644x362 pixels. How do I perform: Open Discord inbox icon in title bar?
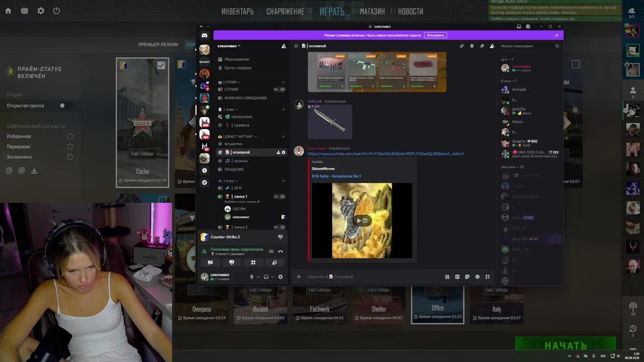519,27
